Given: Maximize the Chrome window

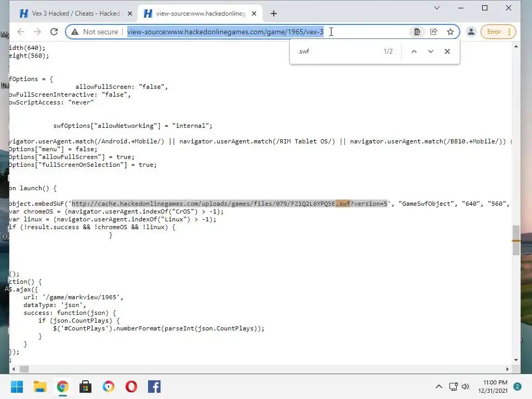Looking at the screenshot, I should [485, 8].
